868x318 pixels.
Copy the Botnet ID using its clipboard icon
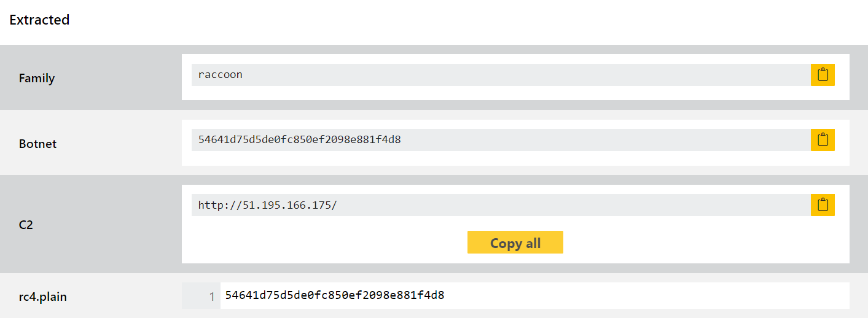(x=823, y=140)
